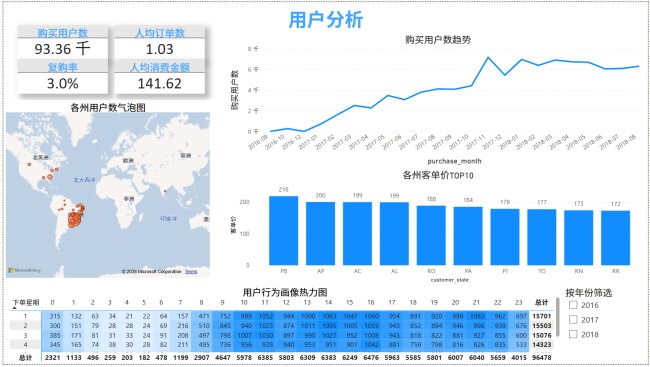Click the RN bar showing 173
The image size is (650, 367).
click(x=579, y=238)
